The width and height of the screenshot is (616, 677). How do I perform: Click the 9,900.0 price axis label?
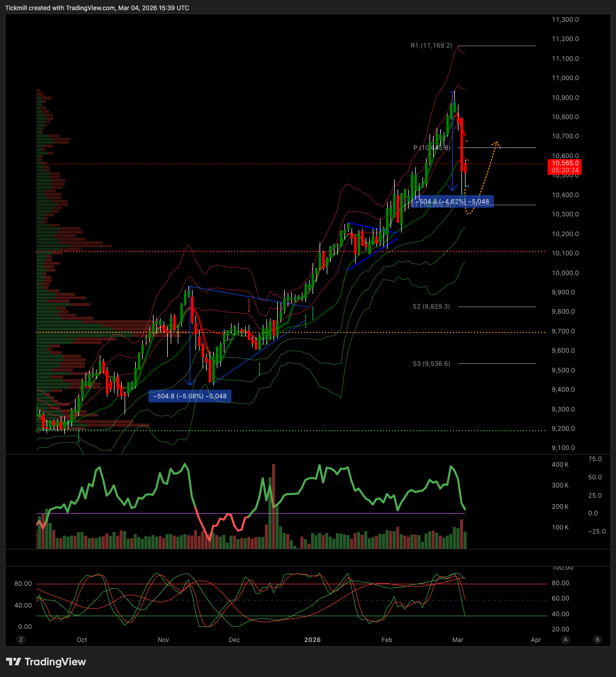(563, 292)
